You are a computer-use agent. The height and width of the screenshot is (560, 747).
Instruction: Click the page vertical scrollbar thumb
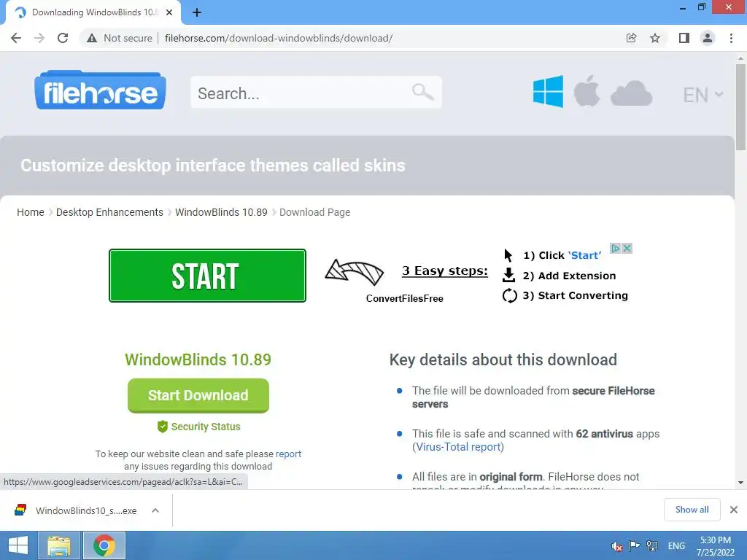tap(740, 107)
